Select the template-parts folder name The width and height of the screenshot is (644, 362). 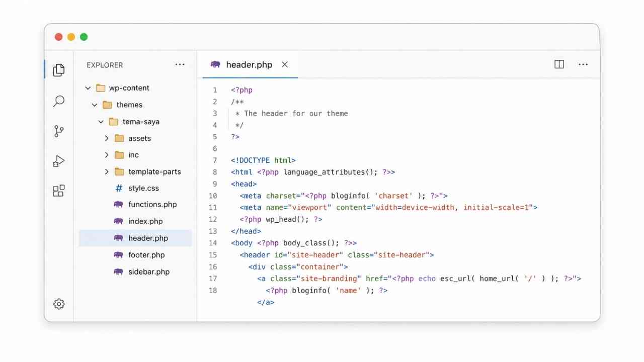coord(154,171)
